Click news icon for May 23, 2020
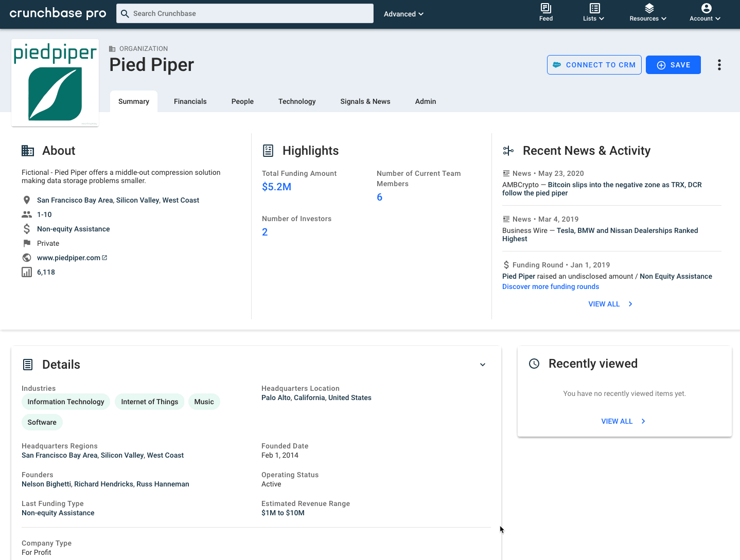 [506, 173]
